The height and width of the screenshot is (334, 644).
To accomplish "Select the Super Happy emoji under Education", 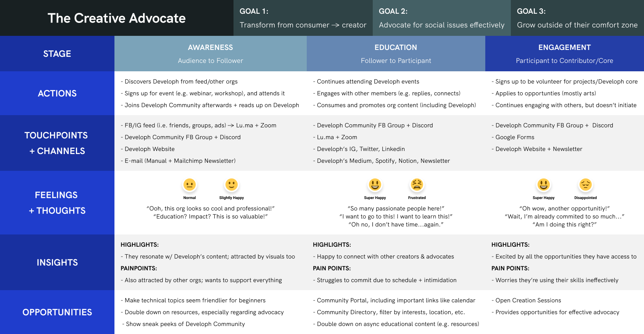I will (x=375, y=185).
